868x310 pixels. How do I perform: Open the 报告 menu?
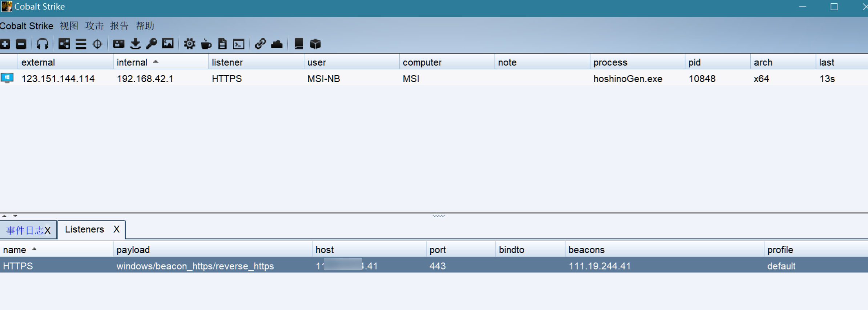(x=120, y=26)
